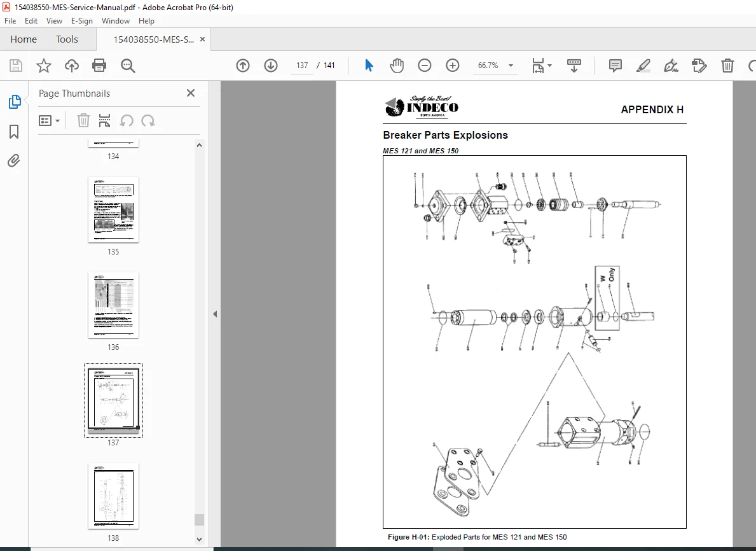Activate the Hand pan tool
Viewport: 756px width, 551px height.
click(x=397, y=66)
